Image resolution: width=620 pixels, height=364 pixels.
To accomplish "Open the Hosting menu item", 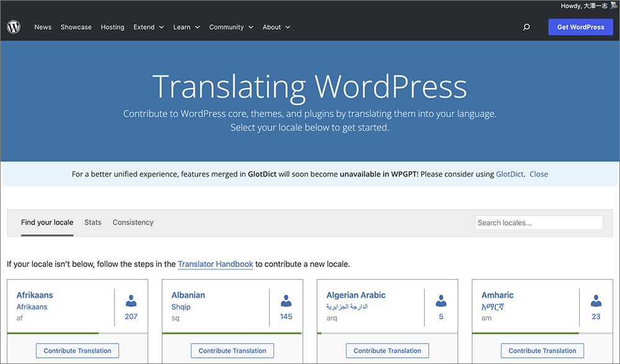I will tap(112, 27).
